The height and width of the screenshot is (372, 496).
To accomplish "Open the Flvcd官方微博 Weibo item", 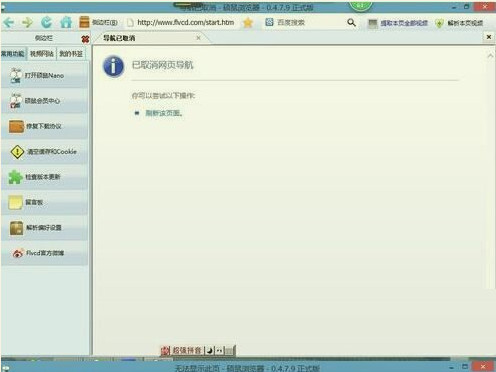I will tap(44, 253).
